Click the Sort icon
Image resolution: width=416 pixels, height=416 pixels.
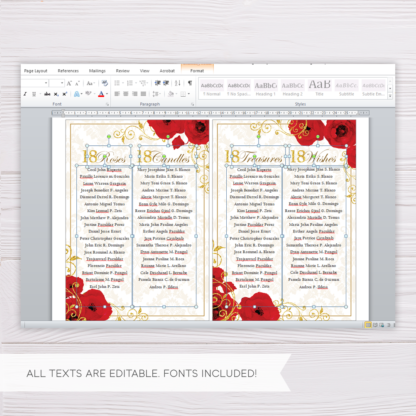tap(178, 83)
